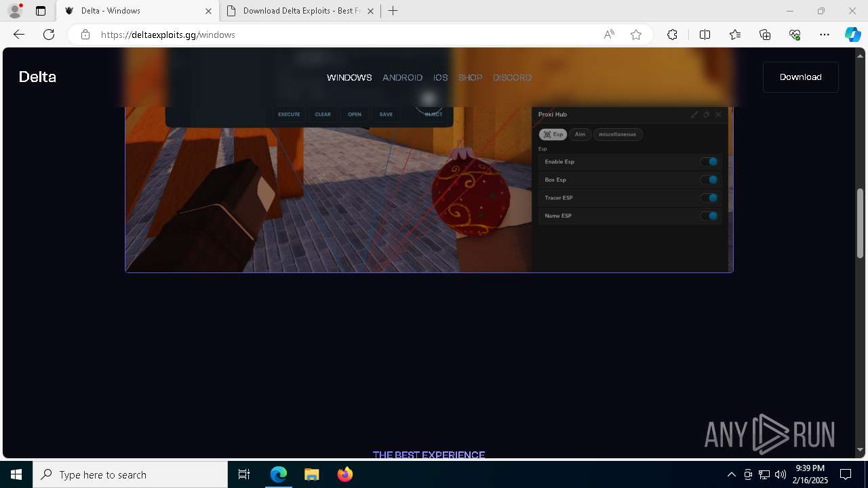Switch to Download Delta Exploits tab
This screenshot has height=488, width=868.
point(301,11)
